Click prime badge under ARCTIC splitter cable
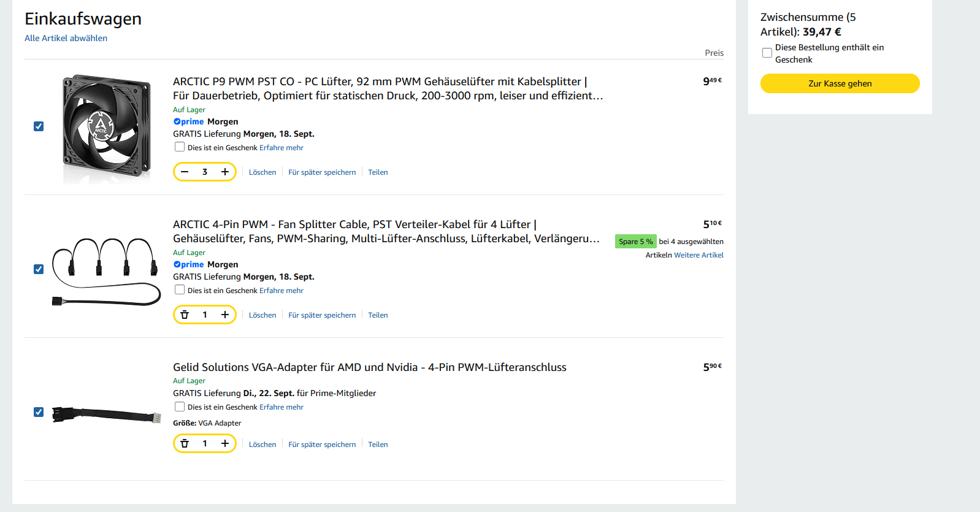The width and height of the screenshot is (980, 512). pyautogui.click(x=189, y=264)
